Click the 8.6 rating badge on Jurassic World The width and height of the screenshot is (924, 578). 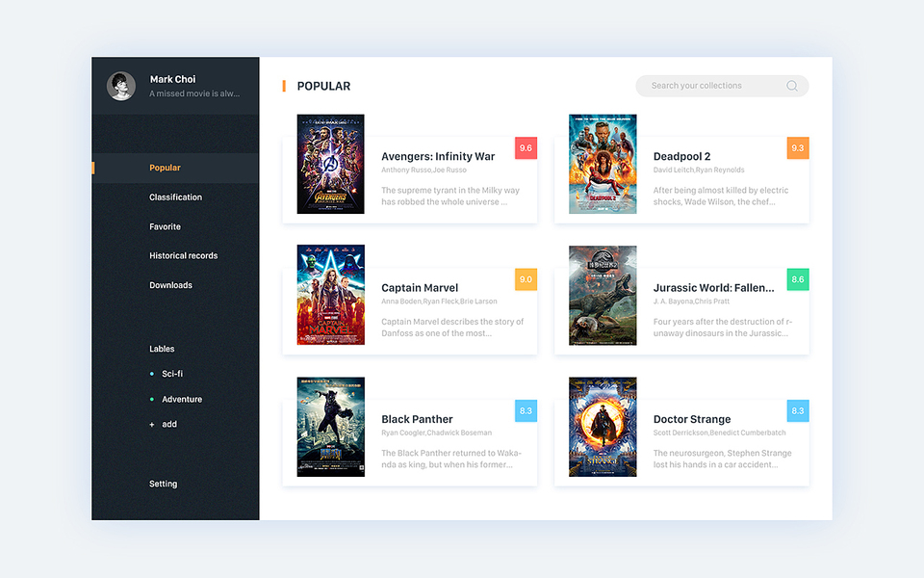point(797,279)
